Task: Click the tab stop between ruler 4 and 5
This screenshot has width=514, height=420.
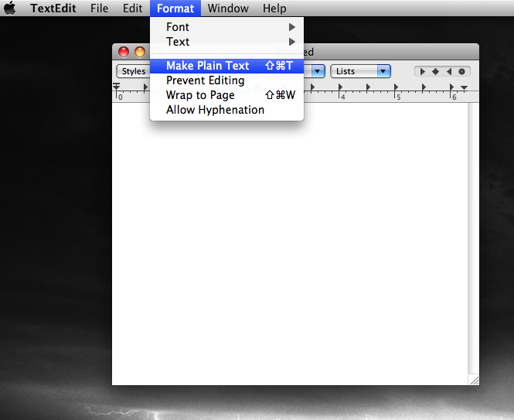Action: click(368, 87)
